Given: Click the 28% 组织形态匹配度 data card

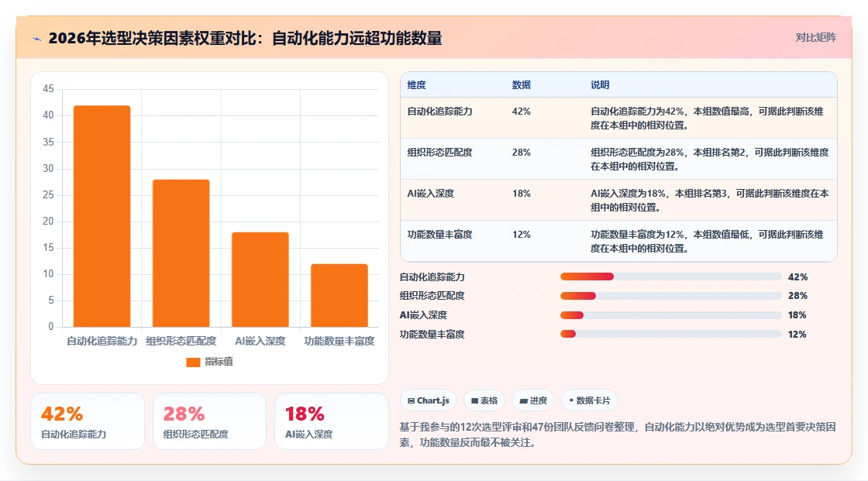Looking at the screenshot, I should tap(209, 421).
